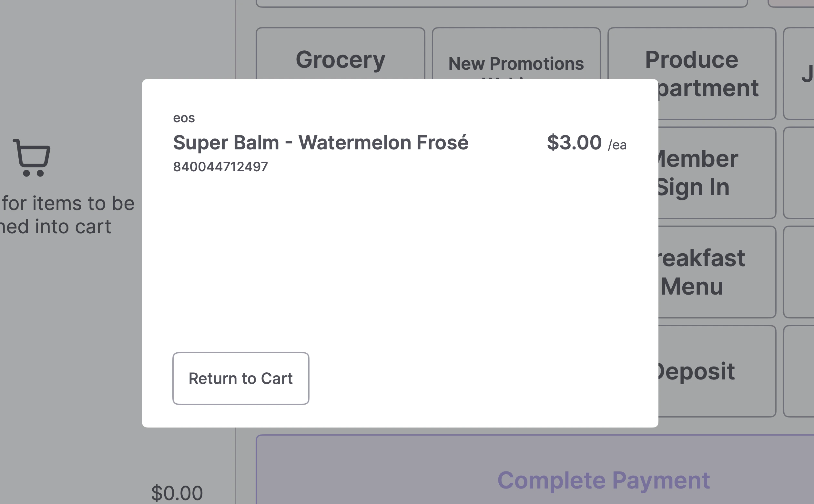Select the Grocery category tile

340,59
